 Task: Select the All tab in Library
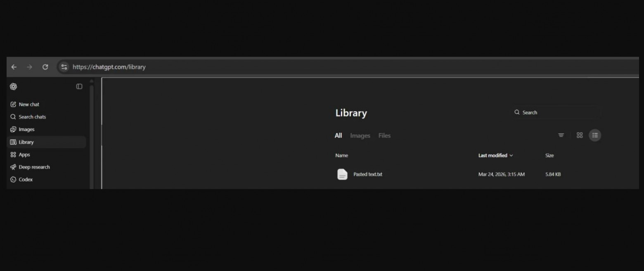pos(338,135)
